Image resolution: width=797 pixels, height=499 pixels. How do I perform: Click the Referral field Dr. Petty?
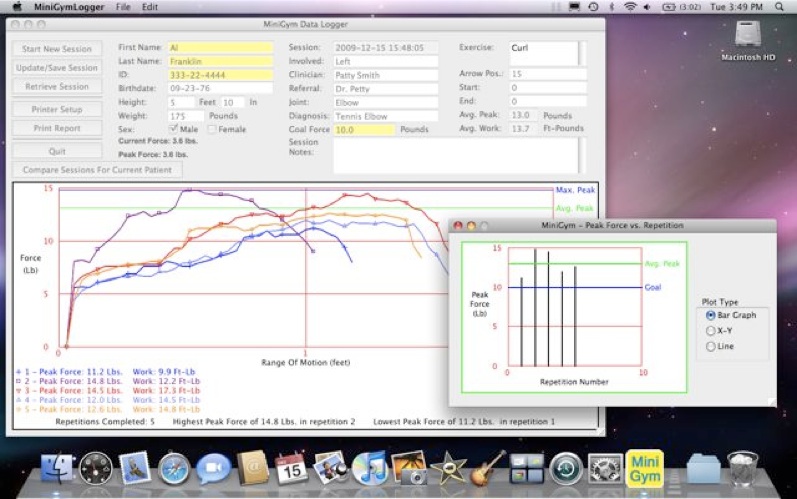(386, 89)
